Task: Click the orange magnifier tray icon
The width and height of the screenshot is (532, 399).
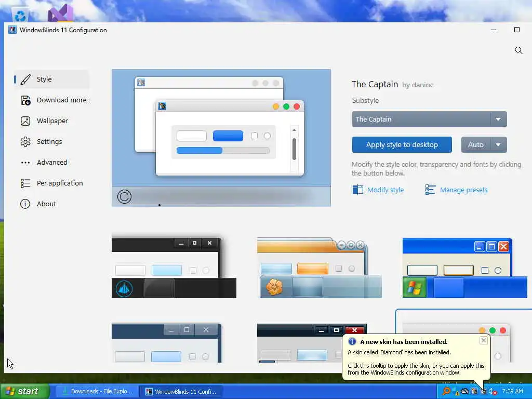Action: pyautogui.click(x=446, y=391)
